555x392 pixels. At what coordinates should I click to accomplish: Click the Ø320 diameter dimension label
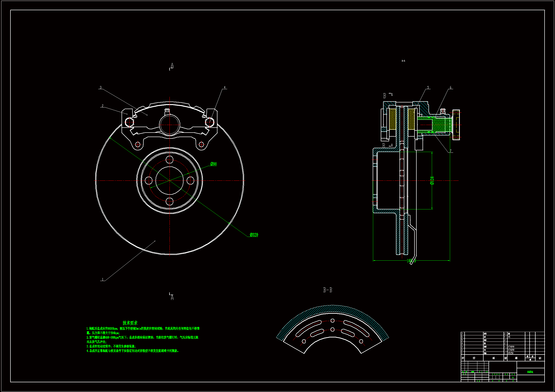click(254, 235)
